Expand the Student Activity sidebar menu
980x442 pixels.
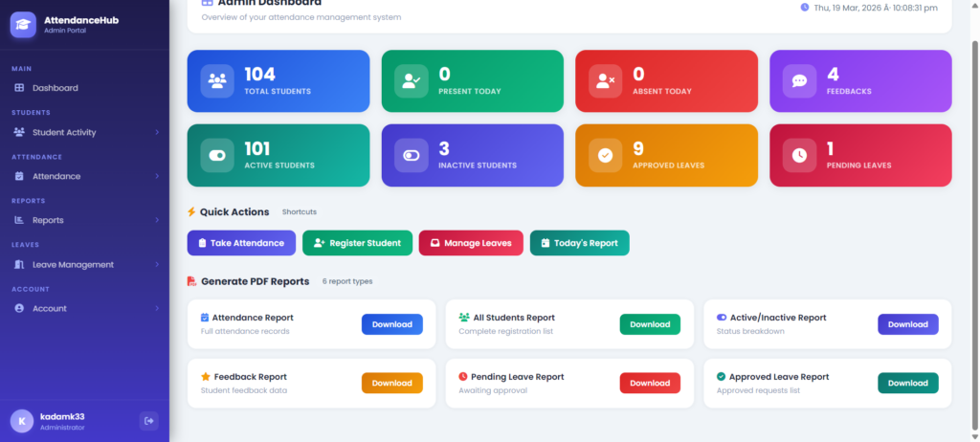[84, 132]
